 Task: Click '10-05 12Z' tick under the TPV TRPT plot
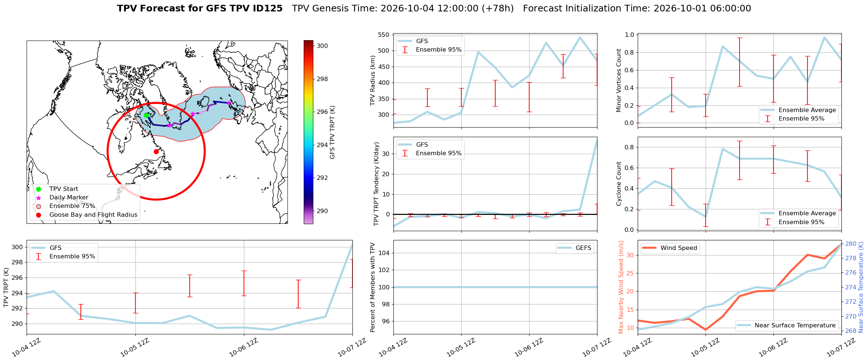(135, 347)
